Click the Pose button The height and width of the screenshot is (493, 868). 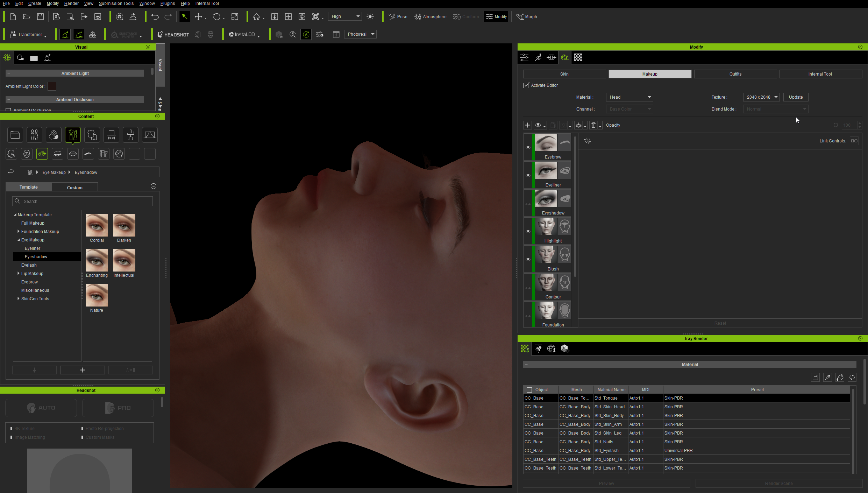398,16
